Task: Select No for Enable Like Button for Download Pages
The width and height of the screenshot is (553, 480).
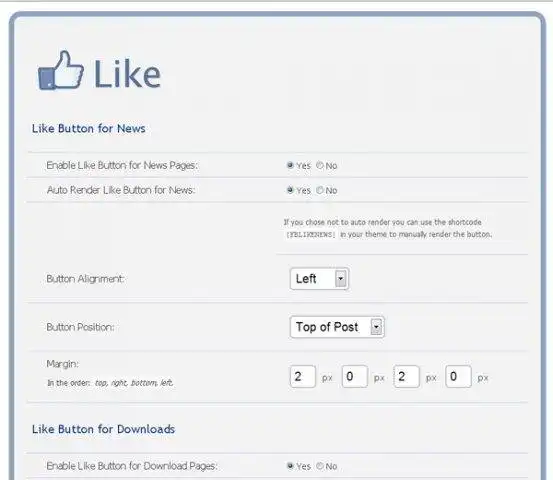Action: [320, 466]
